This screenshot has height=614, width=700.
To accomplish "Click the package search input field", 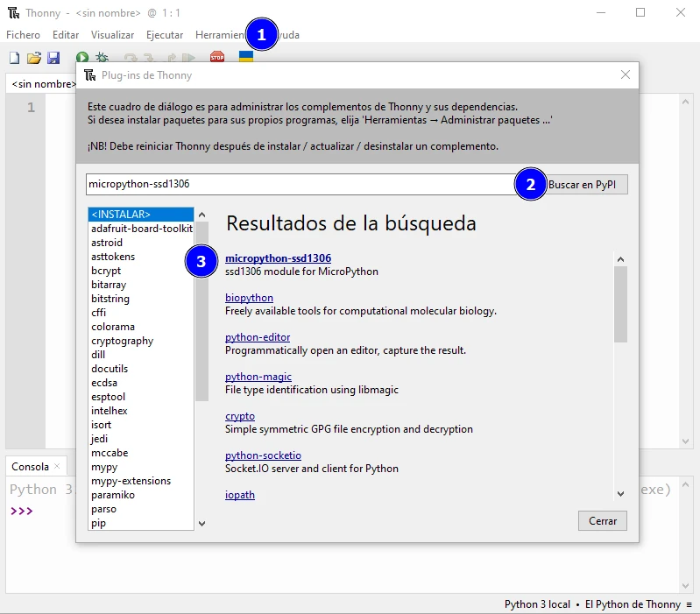I will tap(304, 184).
